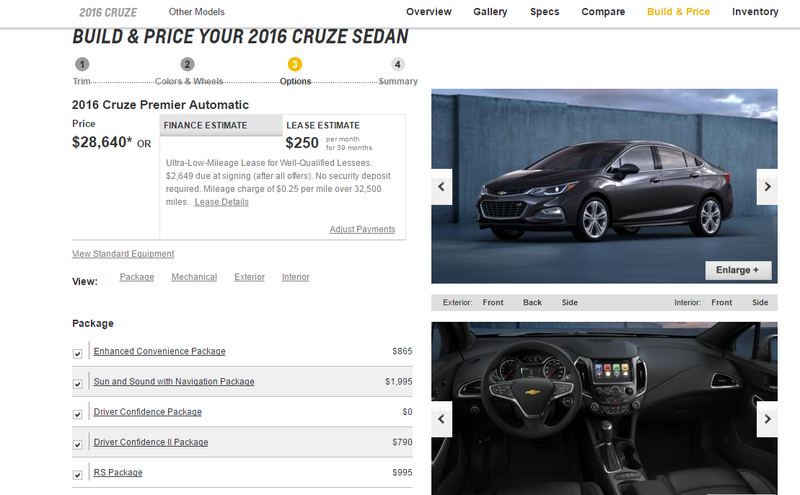This screenshot has width=800, height=495.
Task: Open Gallery in top navigation
Action: [x=490, y=12]
